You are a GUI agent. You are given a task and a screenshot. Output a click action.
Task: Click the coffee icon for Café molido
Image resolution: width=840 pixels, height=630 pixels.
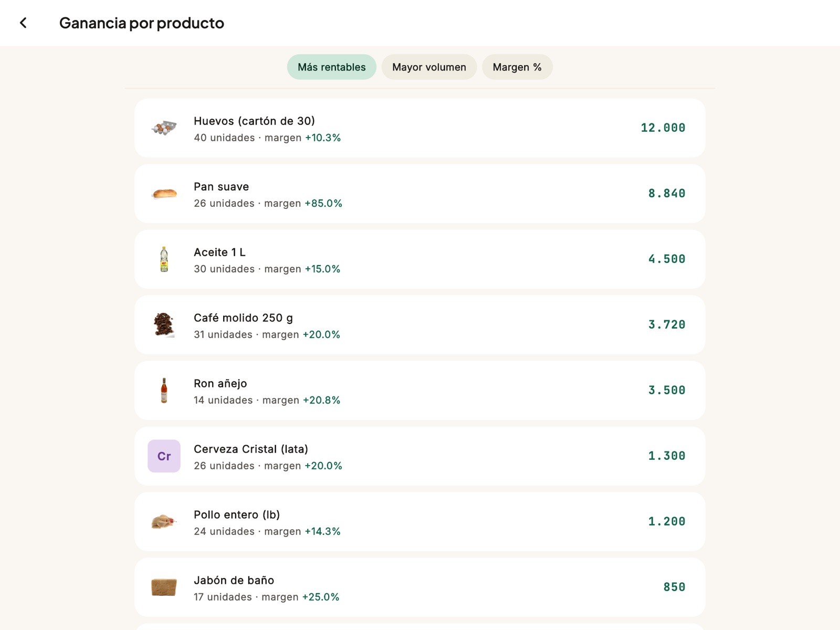(x=164, y=324)
